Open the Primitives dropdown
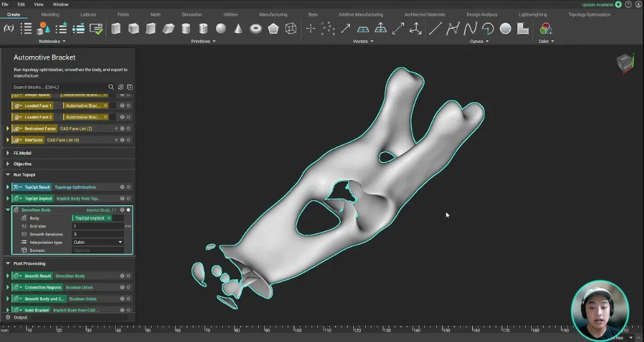The image size is (644, 342). [203, 41]
